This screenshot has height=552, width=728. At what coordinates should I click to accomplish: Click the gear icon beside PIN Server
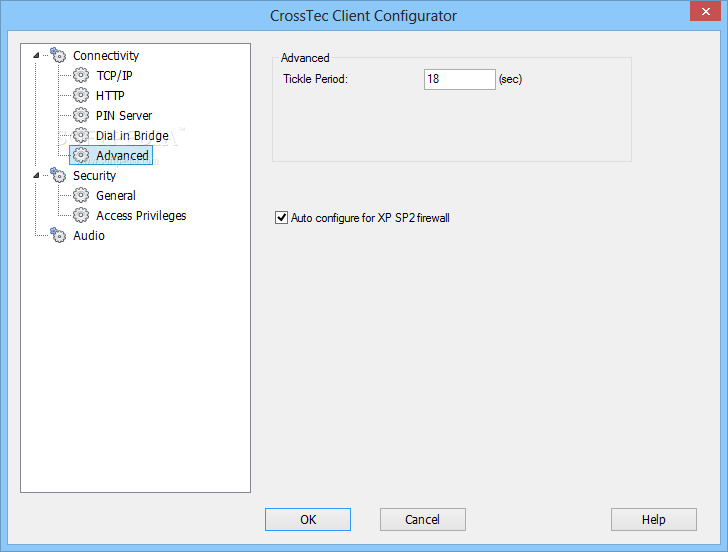click(x=81, y=115)
